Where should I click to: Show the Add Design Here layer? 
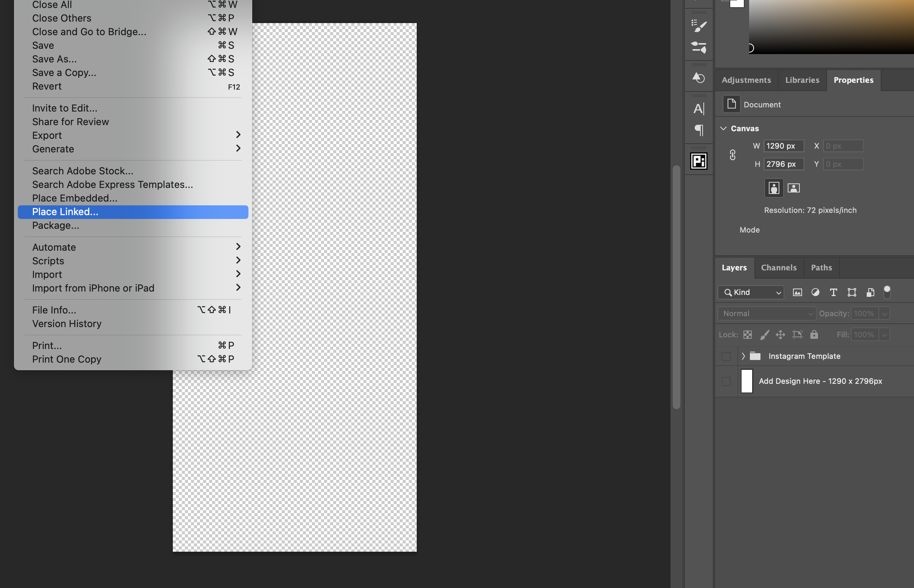point(726,381)
